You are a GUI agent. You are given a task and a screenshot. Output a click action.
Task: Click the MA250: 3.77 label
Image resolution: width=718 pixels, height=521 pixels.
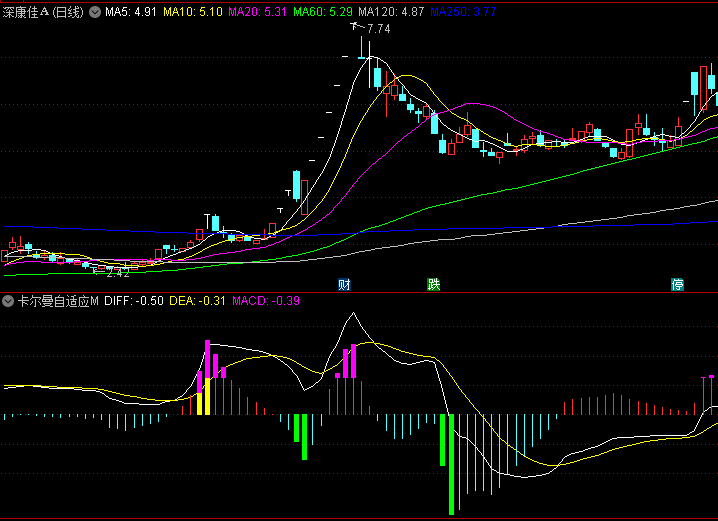(x=463, y=12)
